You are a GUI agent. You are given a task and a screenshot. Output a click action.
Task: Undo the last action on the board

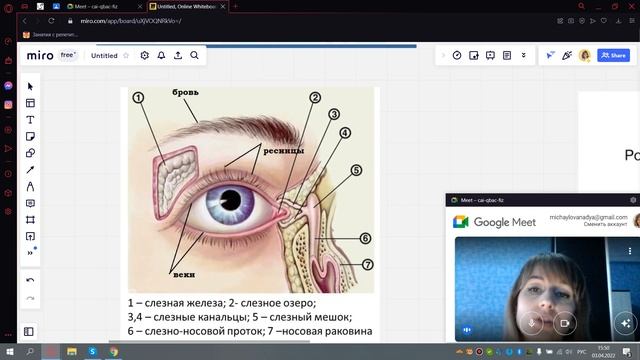tap(30, 280)
